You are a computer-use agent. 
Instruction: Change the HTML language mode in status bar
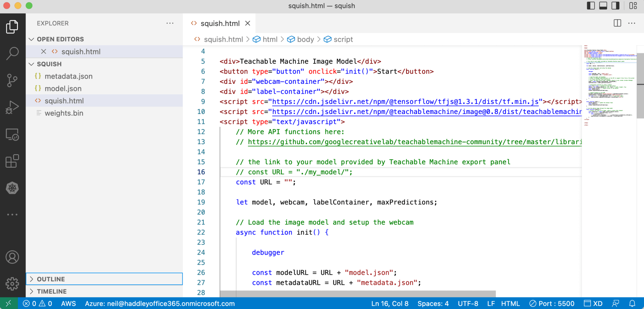click(510, 304)
